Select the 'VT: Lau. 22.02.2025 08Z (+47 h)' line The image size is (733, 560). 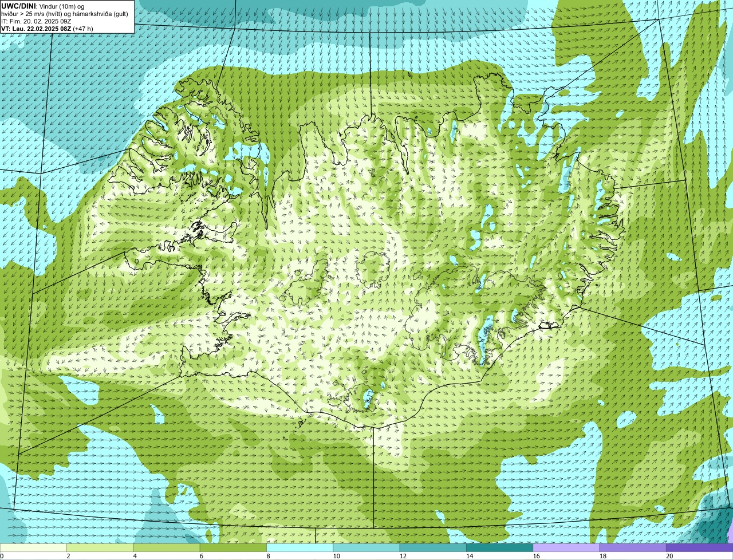[47, 28]
